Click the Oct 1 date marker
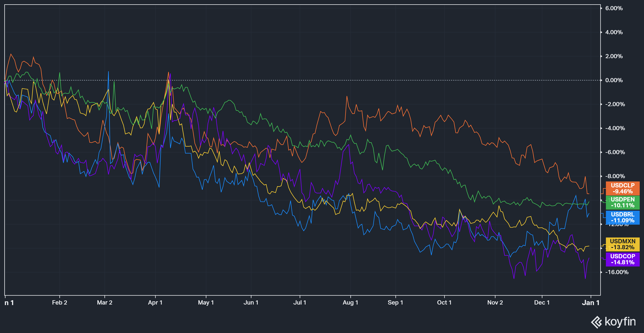Screen dimensions: 644x333 point(444,303)
